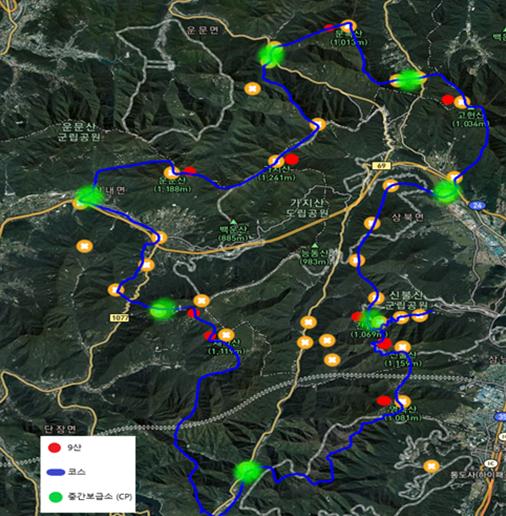The width and height of the screenshot is (506, 516).
Task: Click the red summit dot near 고헌산 (1,034m)
Action: 447,100
